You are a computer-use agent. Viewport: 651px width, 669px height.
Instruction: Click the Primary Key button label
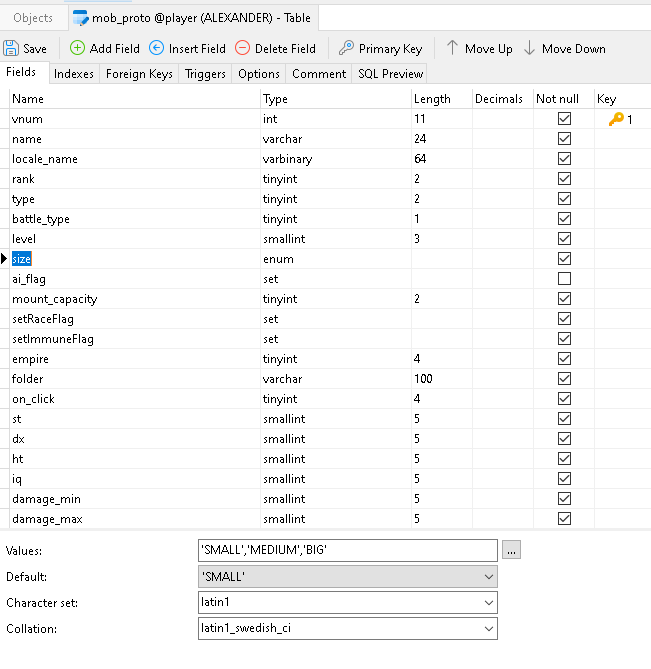390,49
